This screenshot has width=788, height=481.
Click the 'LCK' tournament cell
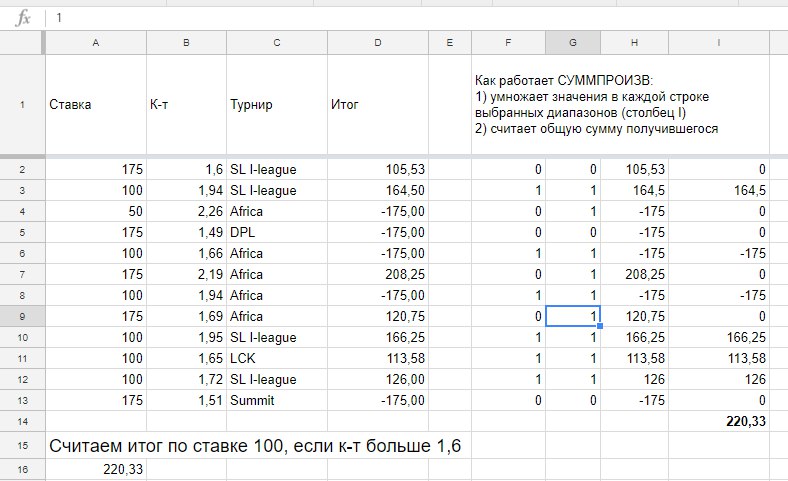(x=277, y=358)
